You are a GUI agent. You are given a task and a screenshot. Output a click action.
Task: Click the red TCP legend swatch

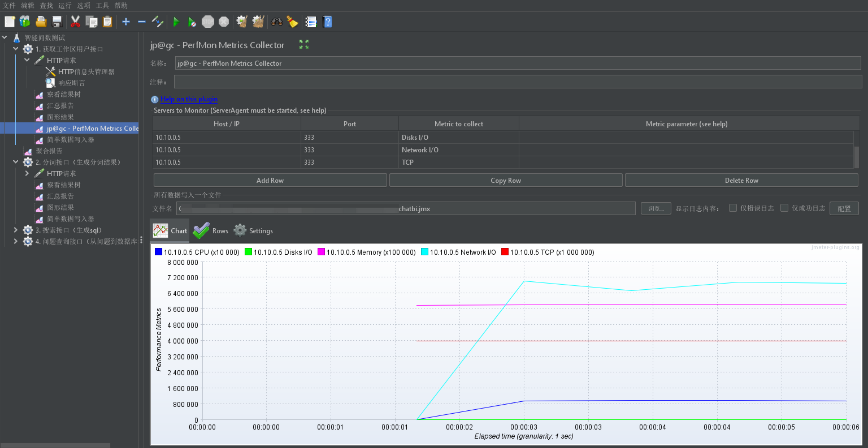tap(505, 252)
